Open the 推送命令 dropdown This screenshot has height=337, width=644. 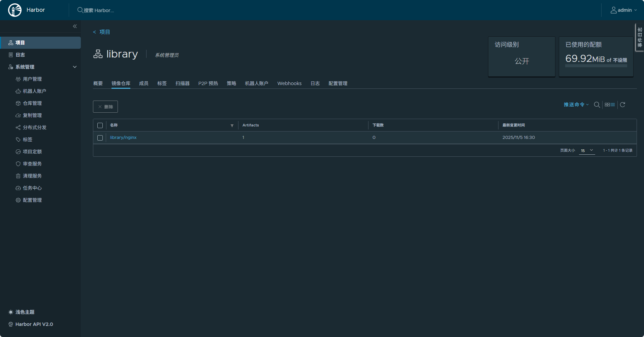[x=576, y=105]
